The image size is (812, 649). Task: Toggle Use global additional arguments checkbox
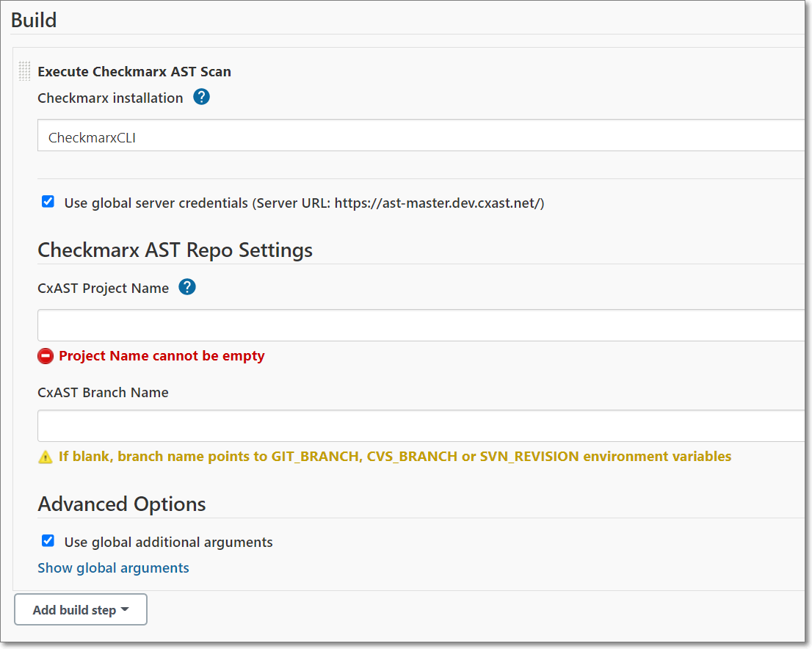click(x=48, y=541)
